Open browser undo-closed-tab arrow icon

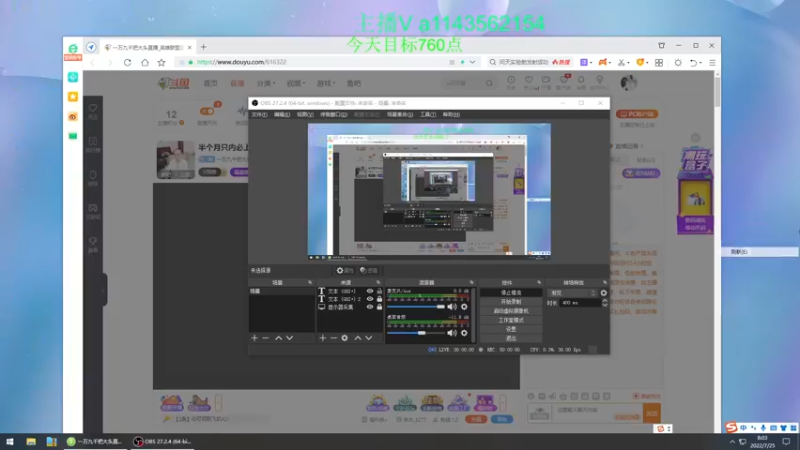click(x=693, y=62)
